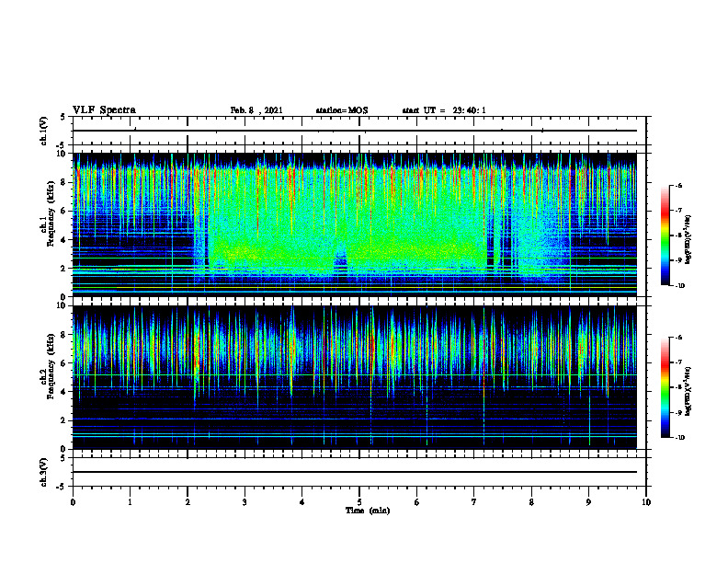Click the ch.2 spectrogram color scale bar
Viewport: 728px width, 563px height.
[665, 387]
